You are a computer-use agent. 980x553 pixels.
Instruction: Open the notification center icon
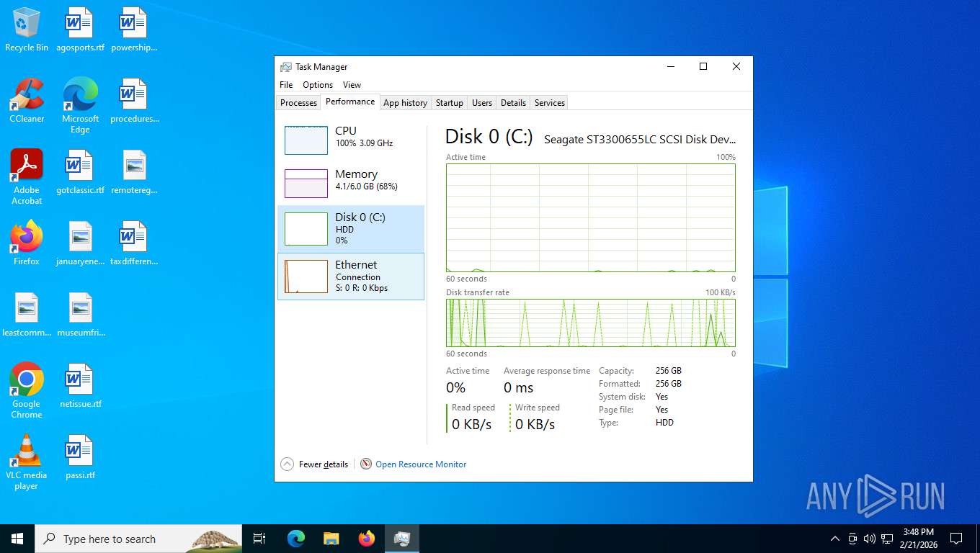click(x=956, y=539)
